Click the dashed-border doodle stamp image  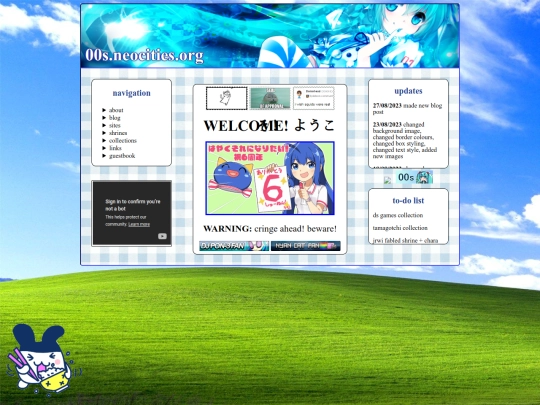pyautogui.click(x=227, y=98)
